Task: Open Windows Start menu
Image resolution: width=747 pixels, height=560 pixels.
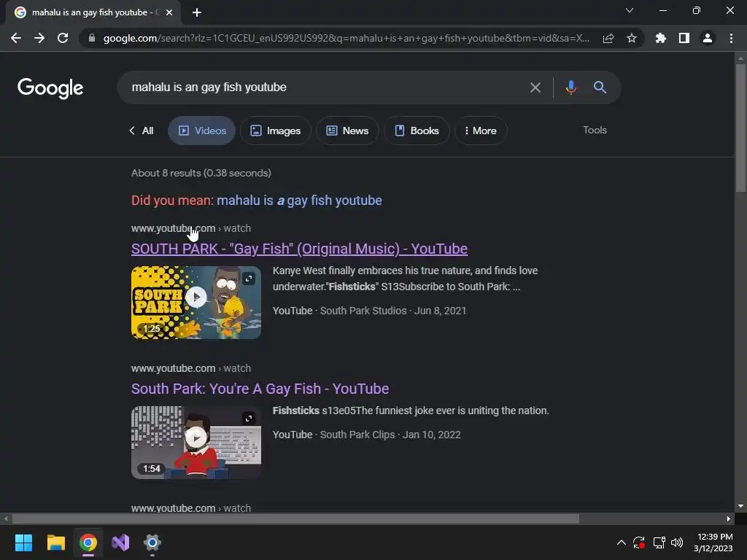Action: (23, 542)
